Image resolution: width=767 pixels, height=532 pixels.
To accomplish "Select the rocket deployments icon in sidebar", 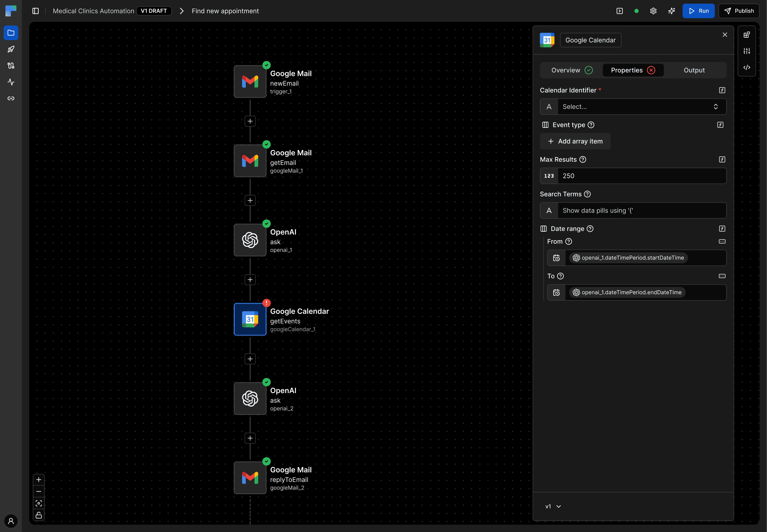I will click(11, 49).
